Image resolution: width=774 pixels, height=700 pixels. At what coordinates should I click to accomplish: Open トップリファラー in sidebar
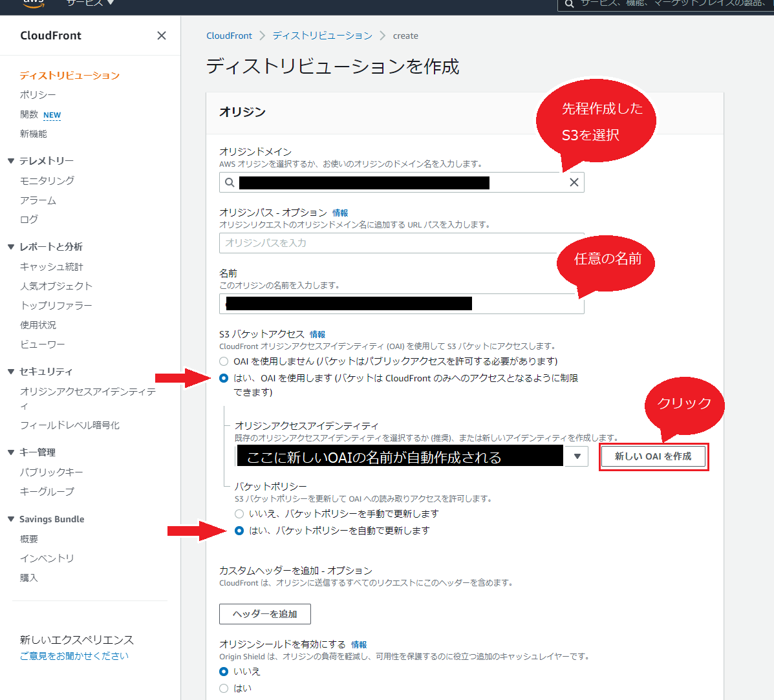tap(56, 305)
